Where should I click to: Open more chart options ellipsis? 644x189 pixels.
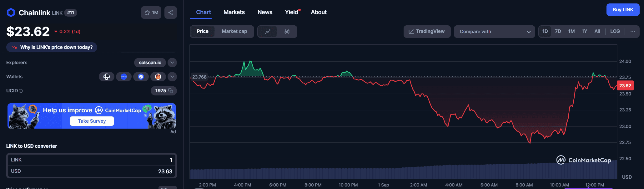pyautogui.click(x=632, y=32)
